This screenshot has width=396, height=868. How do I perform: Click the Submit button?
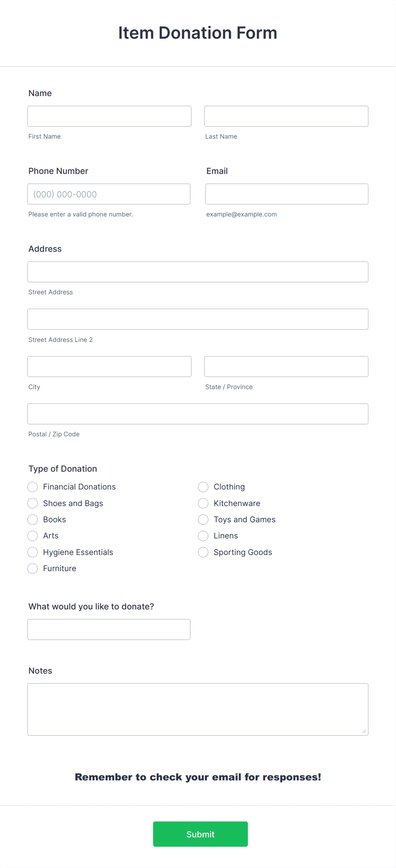pyautogui.click(x=201, y=834)
